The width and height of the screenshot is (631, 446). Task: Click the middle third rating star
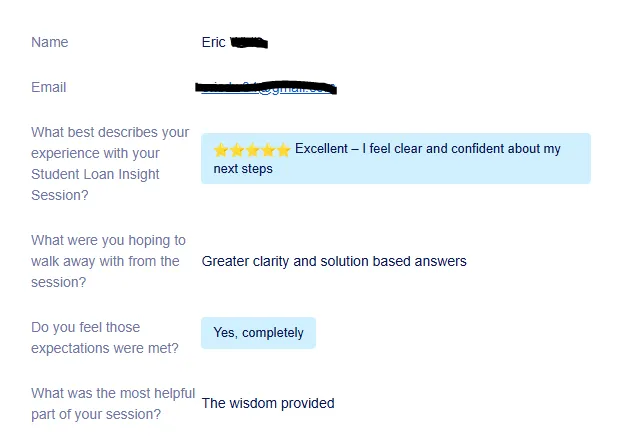click(252, 150)
